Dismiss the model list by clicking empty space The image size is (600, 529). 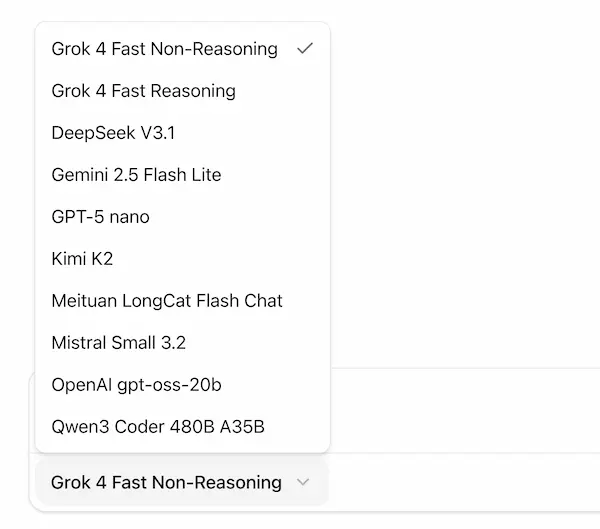coord(465,184)
